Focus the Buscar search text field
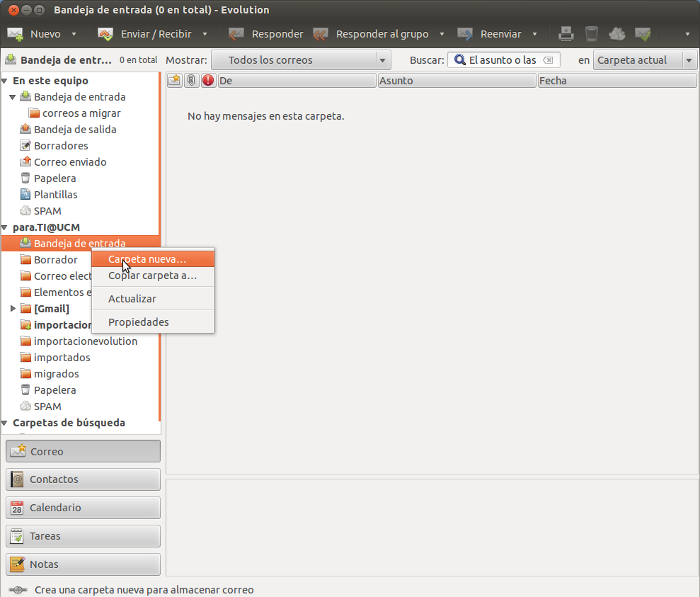The height and width of the screenshot is (597, 700). tap(503, 59)
